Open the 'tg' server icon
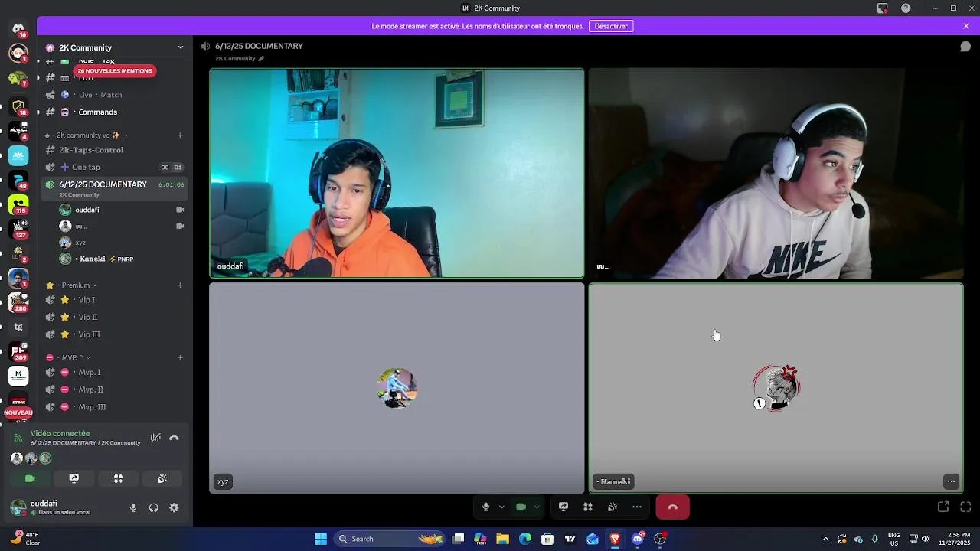Screen dimensions: 980x551 pyautogui.click(x=18, y=327)
